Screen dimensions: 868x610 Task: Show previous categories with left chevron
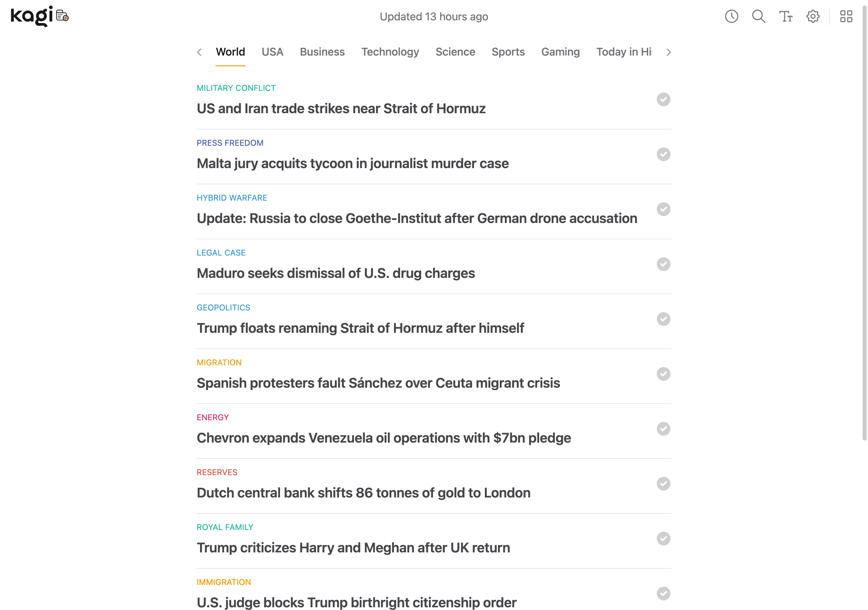pos(199,52)
